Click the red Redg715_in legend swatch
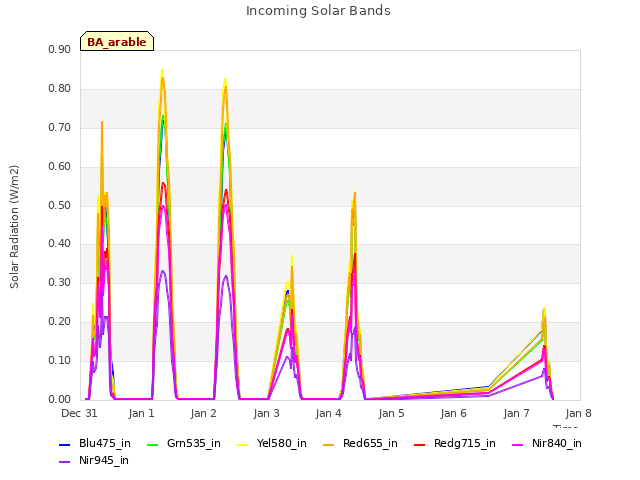The height and width of the screenshot is (480, 640). pyautogui.click(x=419, y=444)
